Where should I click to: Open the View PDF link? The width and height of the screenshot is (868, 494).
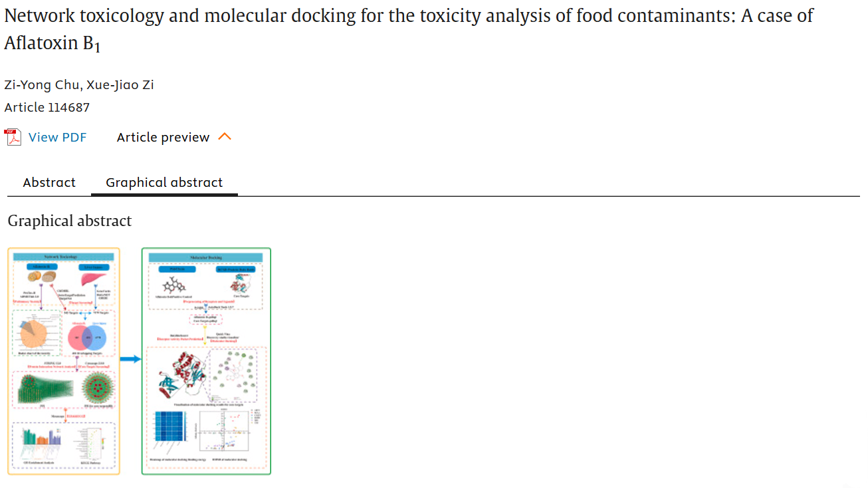point(57,138)
